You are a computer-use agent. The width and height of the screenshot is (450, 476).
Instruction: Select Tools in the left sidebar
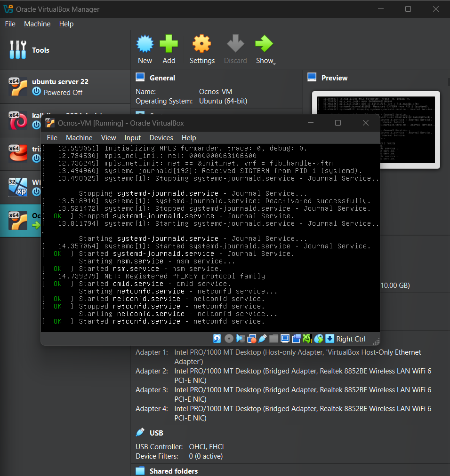pyautogui.click(x=40, y=50)
